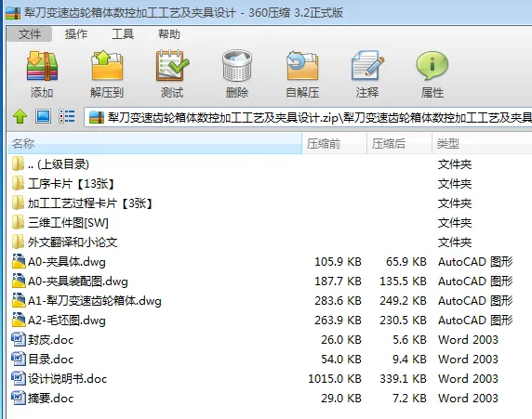Image resolution: width=532 pixels, height=419 pixels.
Task: Click Word icon of 摘要.doc
Action: click(19, 398)
